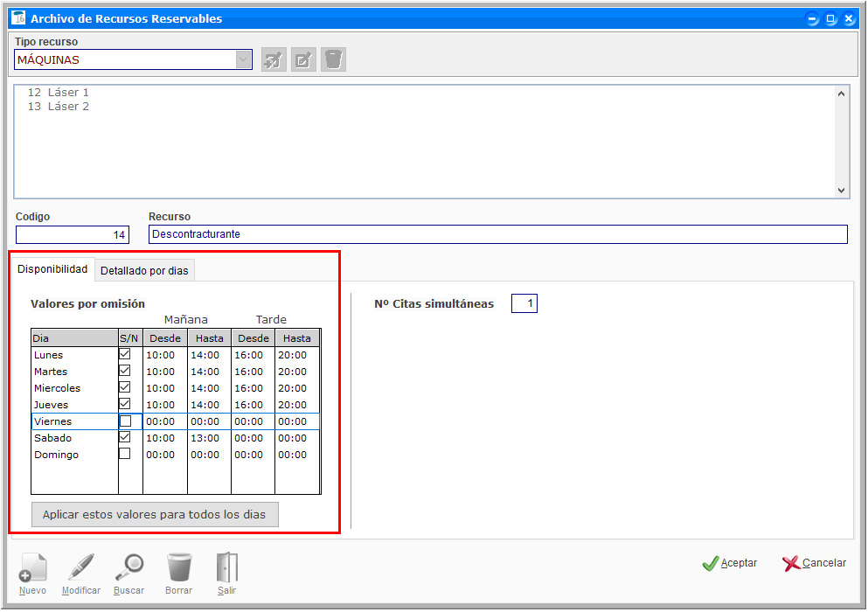Click the Salir door icon
This screenshot has width=868, height=612.
(227, 567)
